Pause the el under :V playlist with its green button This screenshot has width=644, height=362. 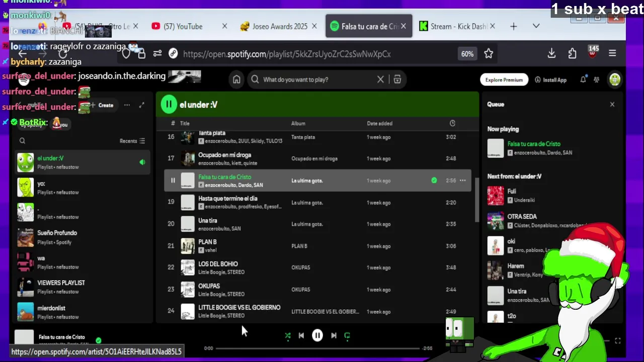click(x=169, y=105)
